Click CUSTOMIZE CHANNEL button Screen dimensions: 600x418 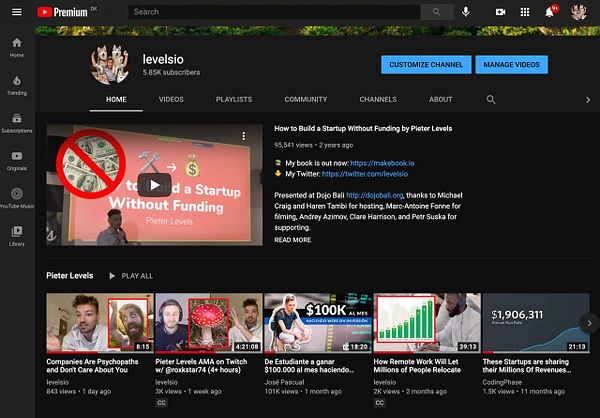[426, 65]
